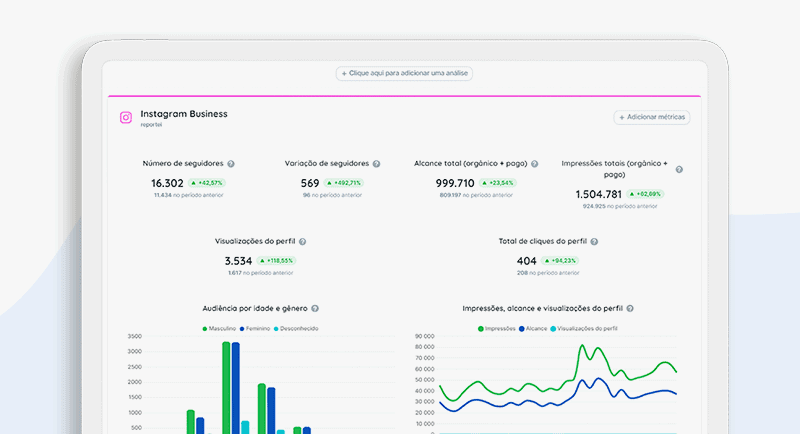Open help for Visualizações do perfil metric

(303, 242)
